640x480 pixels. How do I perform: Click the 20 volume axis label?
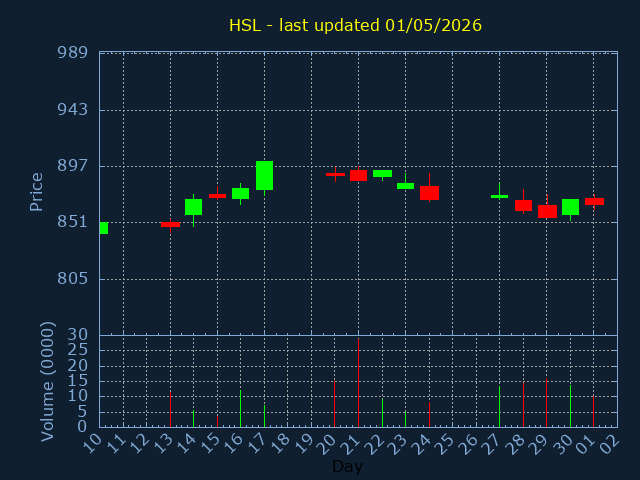78,365
